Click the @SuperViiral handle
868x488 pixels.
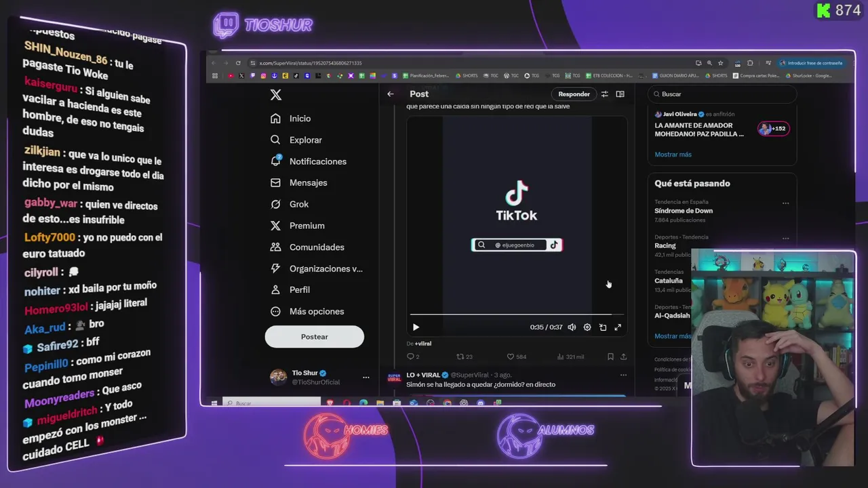[x=469, y=375]
